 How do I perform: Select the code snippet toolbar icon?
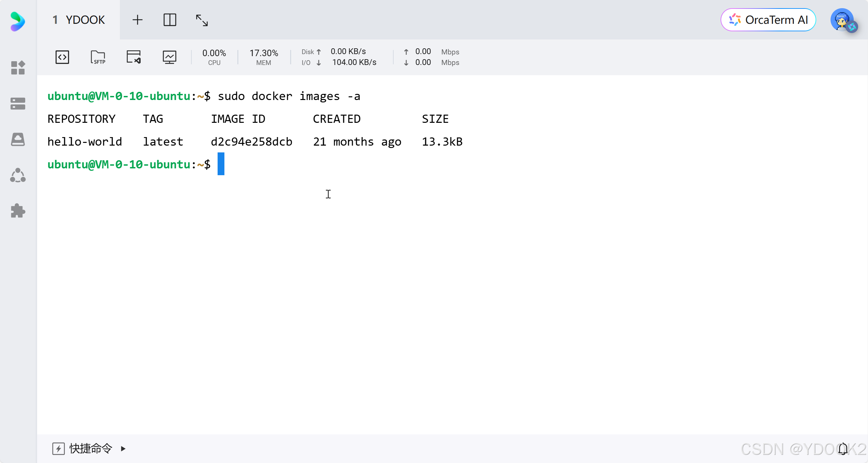(x=62, y=57)
